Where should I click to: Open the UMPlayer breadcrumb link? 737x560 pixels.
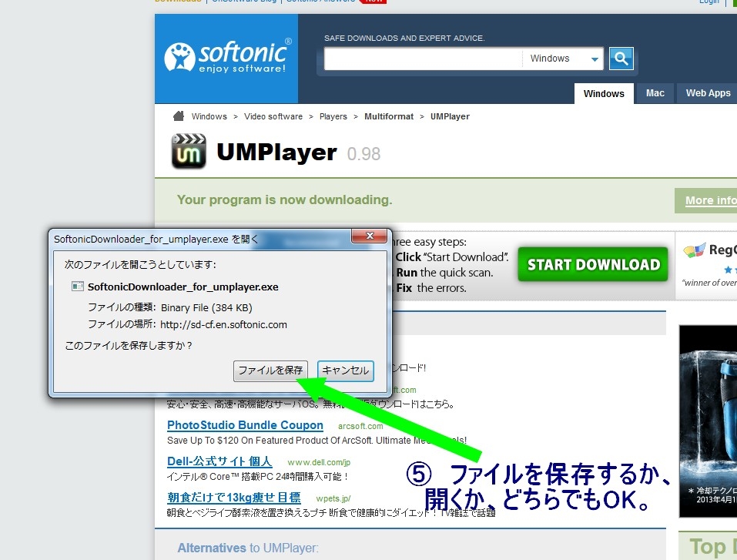[x=450, y=116]
